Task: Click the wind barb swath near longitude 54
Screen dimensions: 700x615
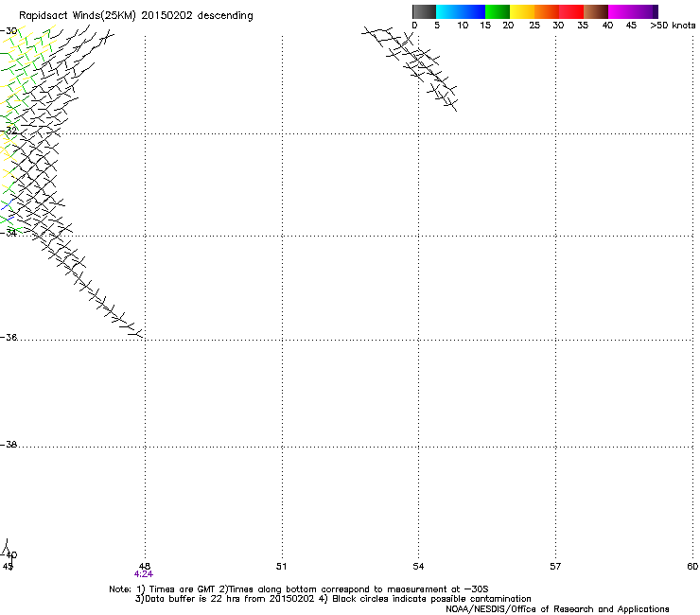Action: tap(411, 67)
